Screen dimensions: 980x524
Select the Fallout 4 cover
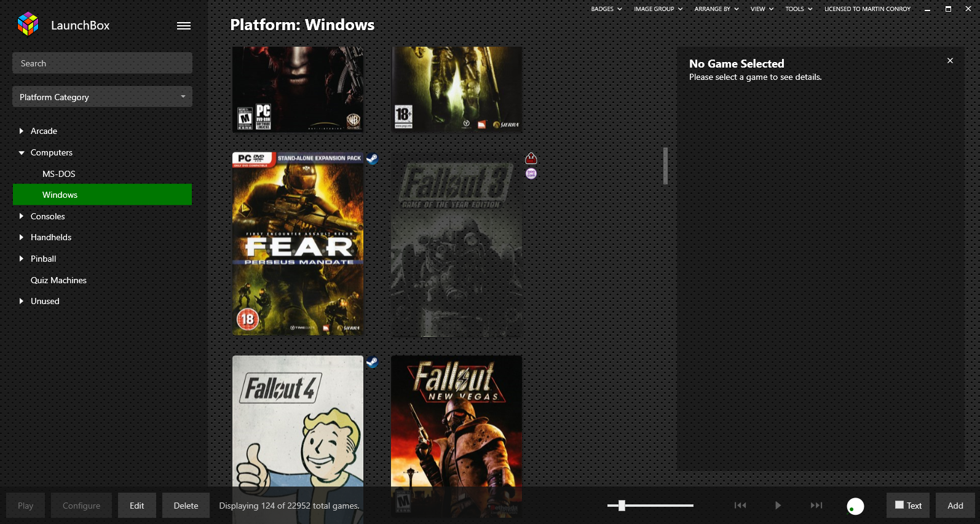298,421
